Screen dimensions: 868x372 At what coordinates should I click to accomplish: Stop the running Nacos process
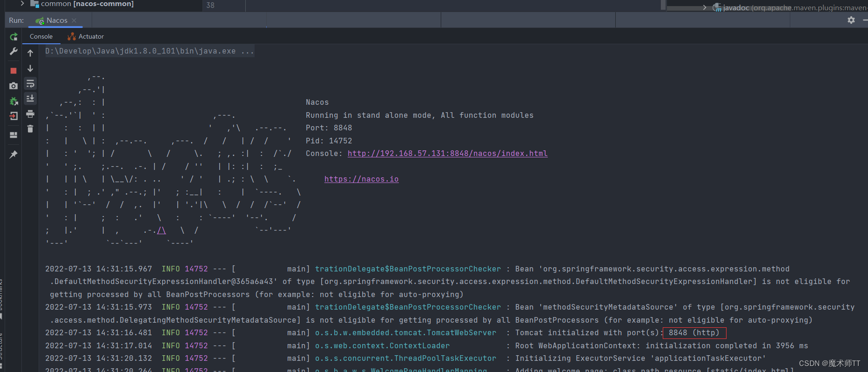13,71
